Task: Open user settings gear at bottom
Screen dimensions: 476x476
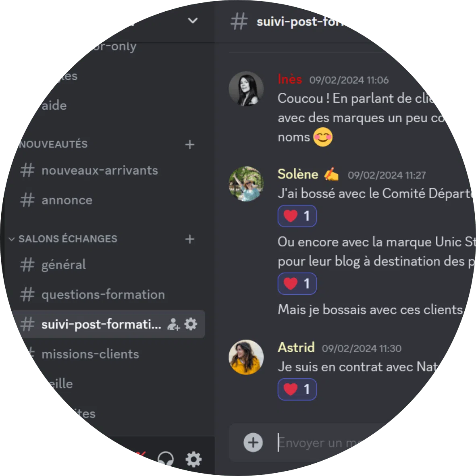Action: [193, 459]
